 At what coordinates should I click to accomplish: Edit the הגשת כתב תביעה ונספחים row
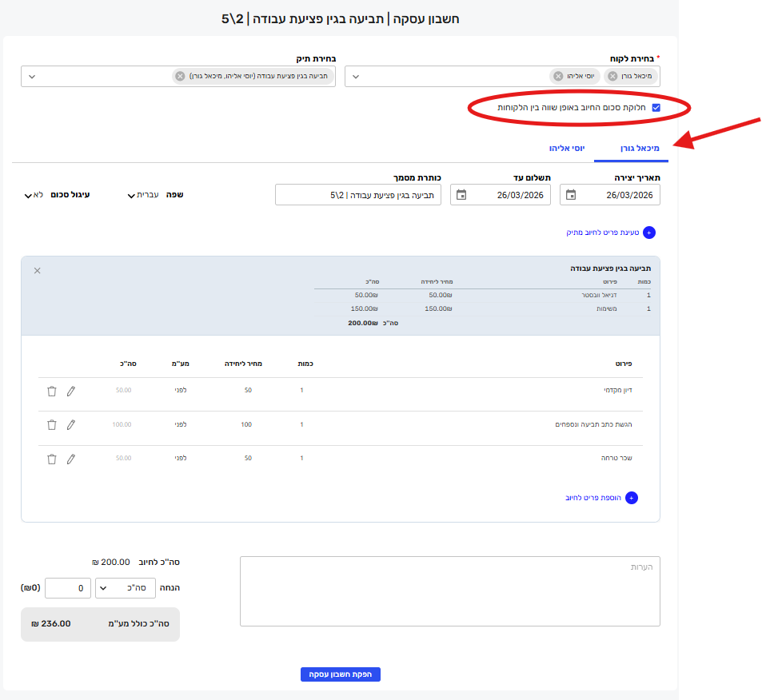point(71,424)
